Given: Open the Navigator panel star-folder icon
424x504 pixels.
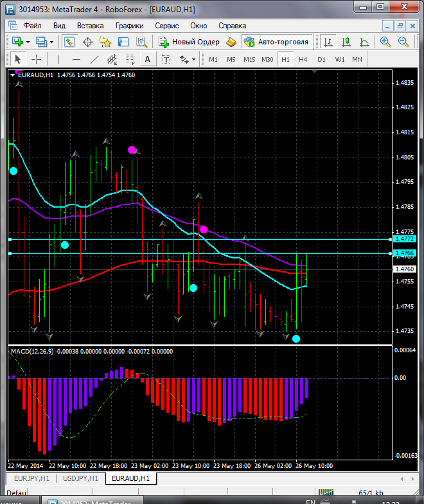Looking at the screenshot, I should pyautogui.click(x=105, y=42).
